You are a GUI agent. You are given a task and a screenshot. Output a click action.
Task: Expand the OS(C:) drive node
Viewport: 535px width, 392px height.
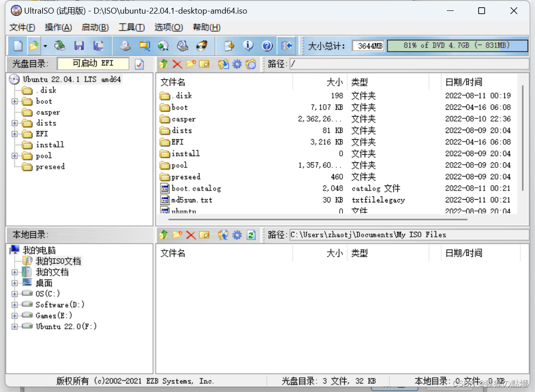click(x=15, y=294)
